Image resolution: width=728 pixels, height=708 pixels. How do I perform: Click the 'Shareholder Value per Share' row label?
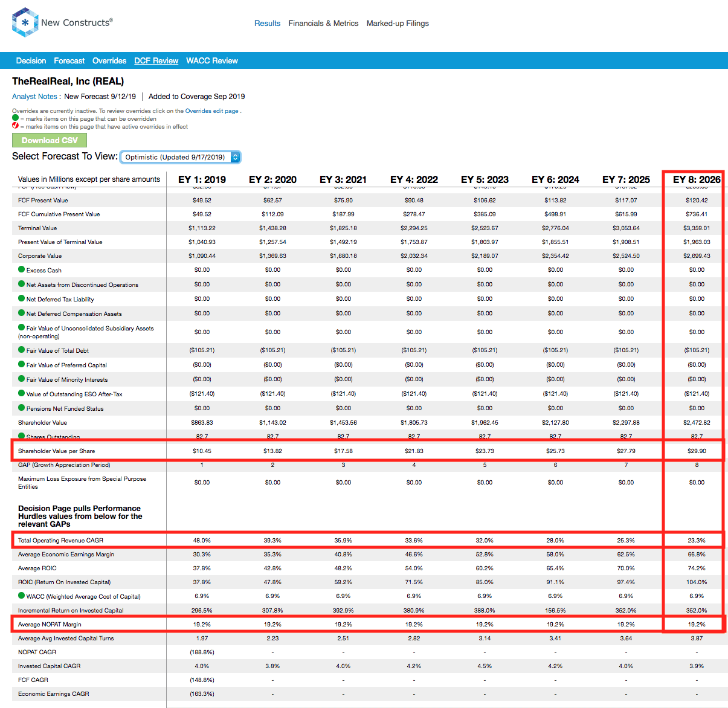[56, 451]
